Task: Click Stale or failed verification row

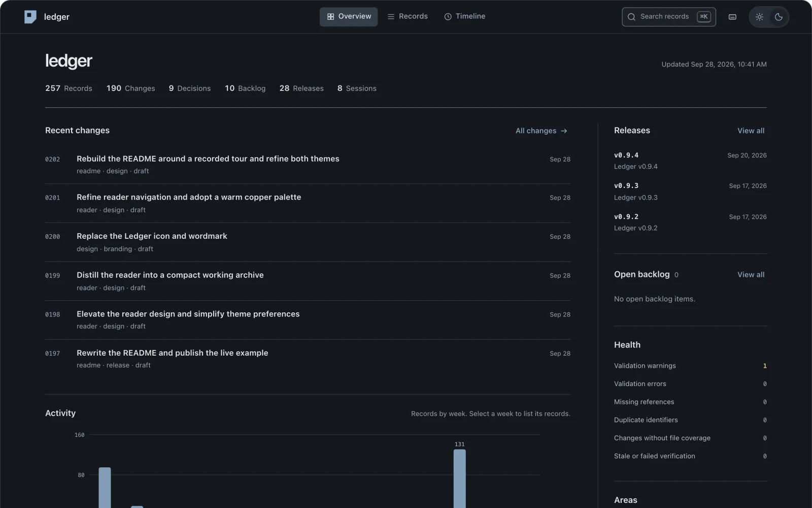Action: (690, 456)
